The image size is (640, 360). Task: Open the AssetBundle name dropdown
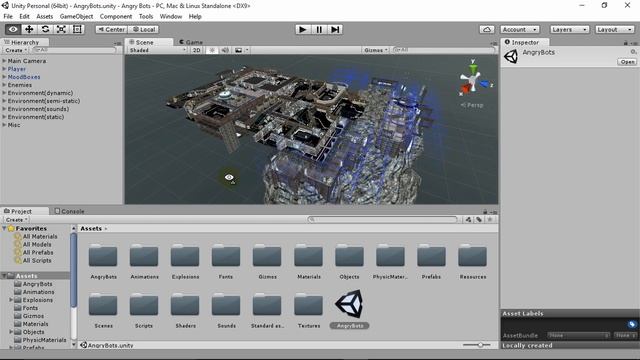[x=578, y=336]
